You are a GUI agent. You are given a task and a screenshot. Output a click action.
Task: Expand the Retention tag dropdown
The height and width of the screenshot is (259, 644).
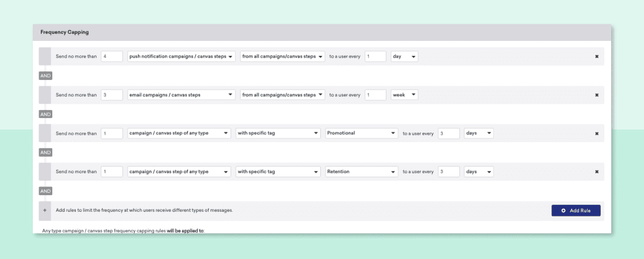click(361, 172)
